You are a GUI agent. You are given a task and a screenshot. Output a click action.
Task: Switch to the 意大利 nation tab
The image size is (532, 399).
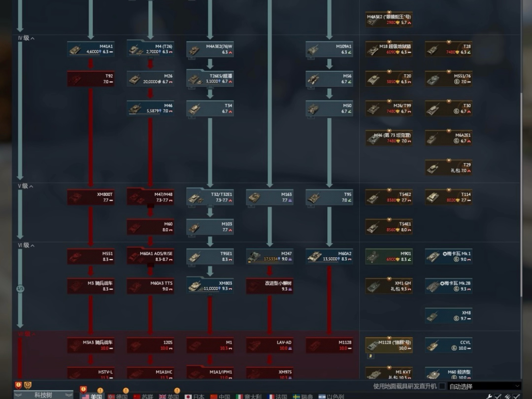249,396
